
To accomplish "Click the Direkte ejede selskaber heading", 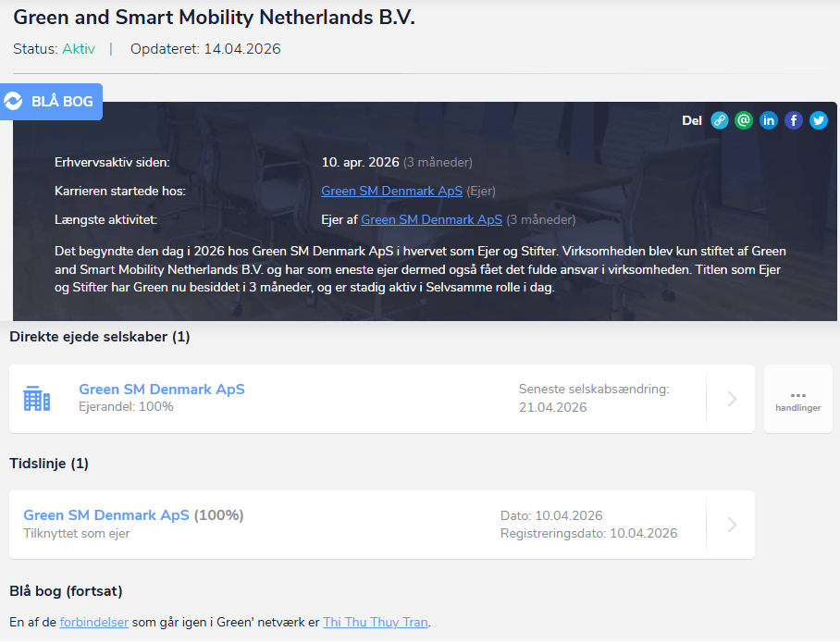I will click(x=100, y=337).
